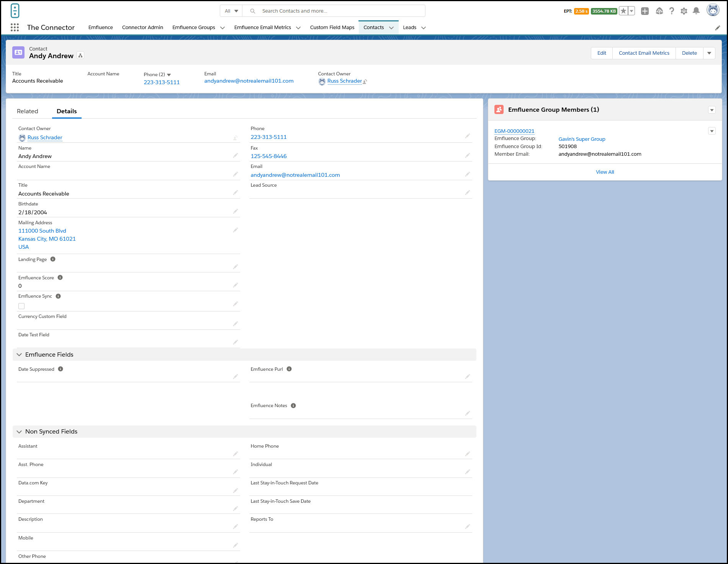Delete this contact record
This screenshot has height=564, width=728.
click(689, 53)
